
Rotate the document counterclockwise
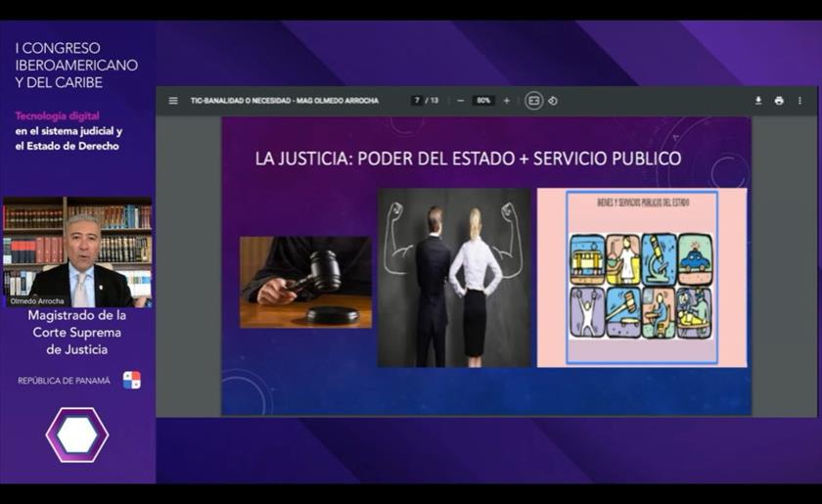[x=553, y=101]
